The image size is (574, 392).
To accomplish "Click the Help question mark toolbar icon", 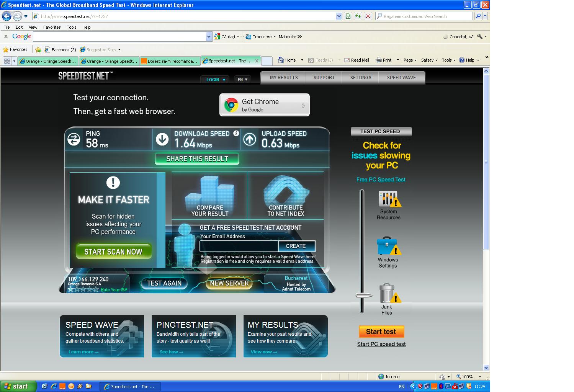I will coord(462,60).
